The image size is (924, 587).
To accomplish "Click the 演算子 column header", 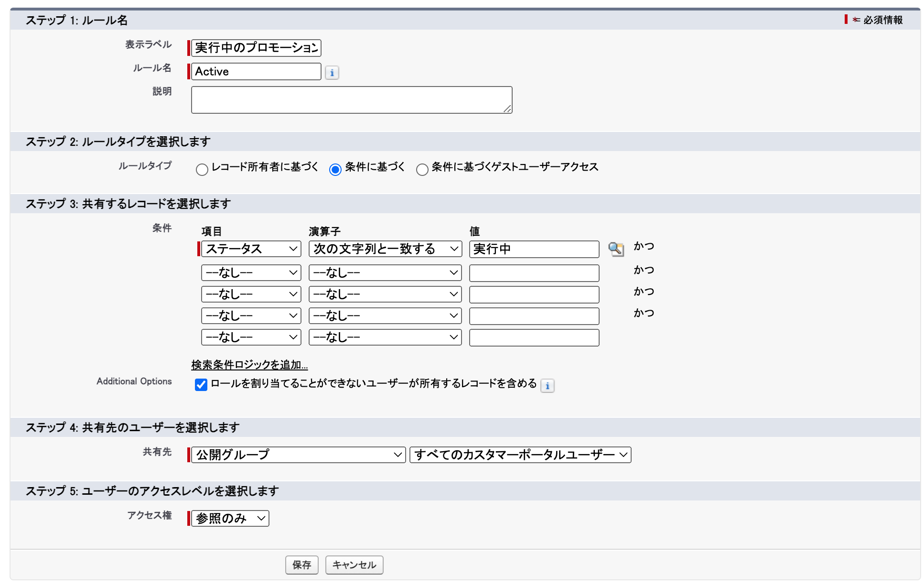I will tap(325, 231).
